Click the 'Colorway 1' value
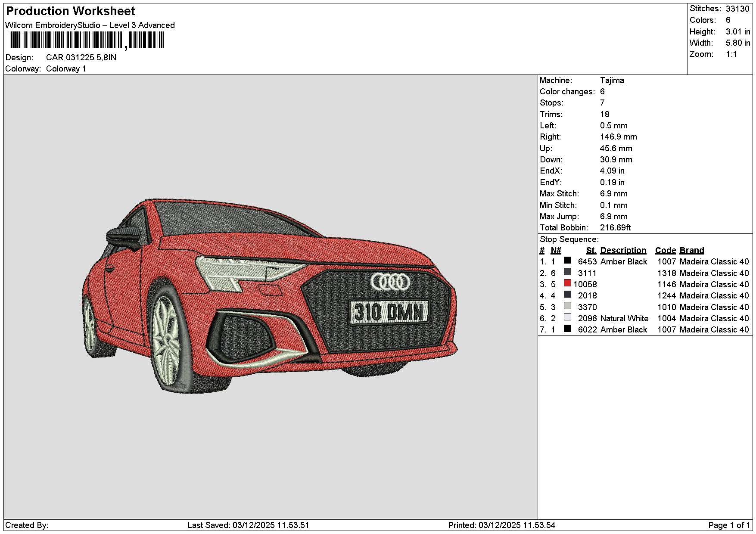Viewport: 756px width, 534px height. click(x=66, y=69)
